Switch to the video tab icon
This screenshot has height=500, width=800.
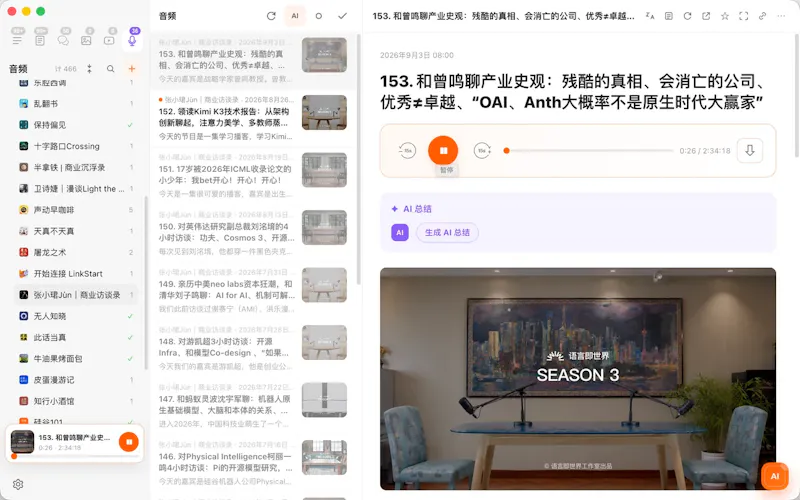(109, 40)
